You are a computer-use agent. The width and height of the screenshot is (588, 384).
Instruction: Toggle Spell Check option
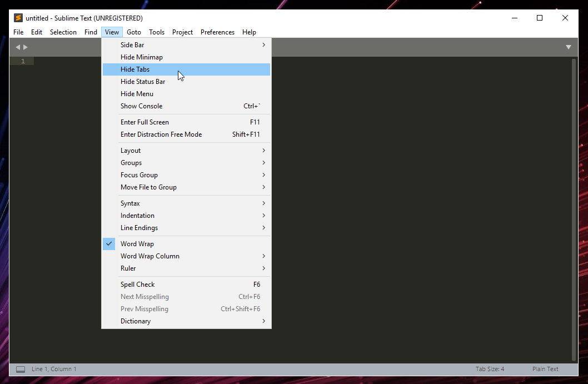[186, 285]
